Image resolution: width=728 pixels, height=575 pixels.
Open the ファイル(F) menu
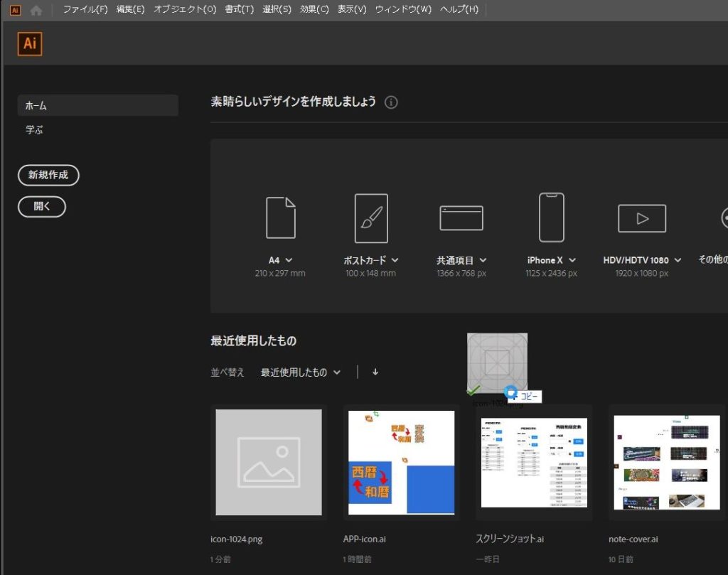[x=85, y=10]
